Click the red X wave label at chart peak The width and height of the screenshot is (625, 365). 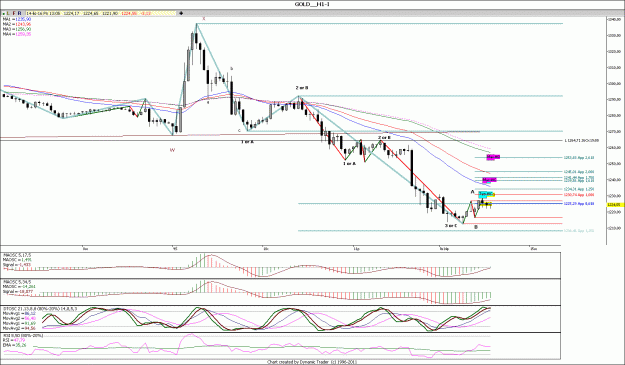[x=204, y=19]
